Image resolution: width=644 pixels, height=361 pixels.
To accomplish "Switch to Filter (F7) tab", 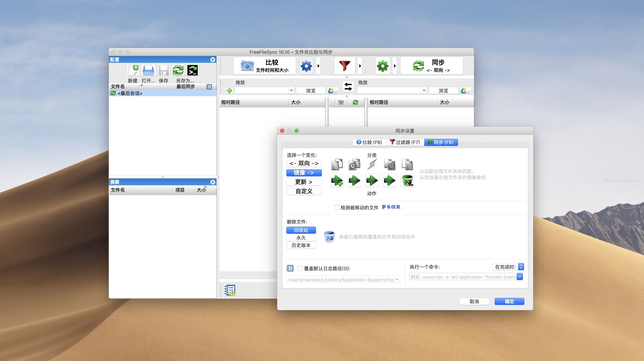I will coord(405,142).
